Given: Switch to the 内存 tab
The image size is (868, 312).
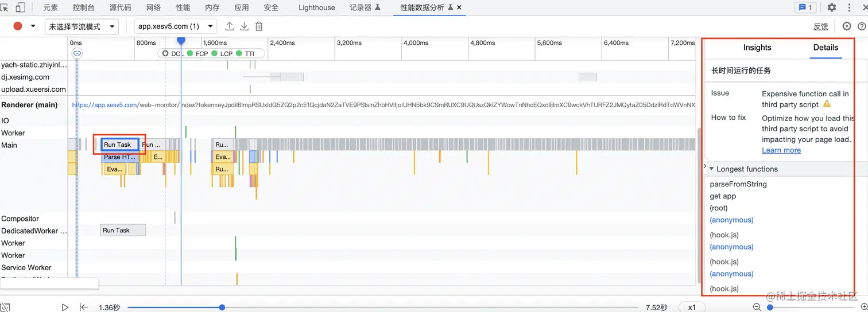Looking at the screenshot, I should 212,7.
